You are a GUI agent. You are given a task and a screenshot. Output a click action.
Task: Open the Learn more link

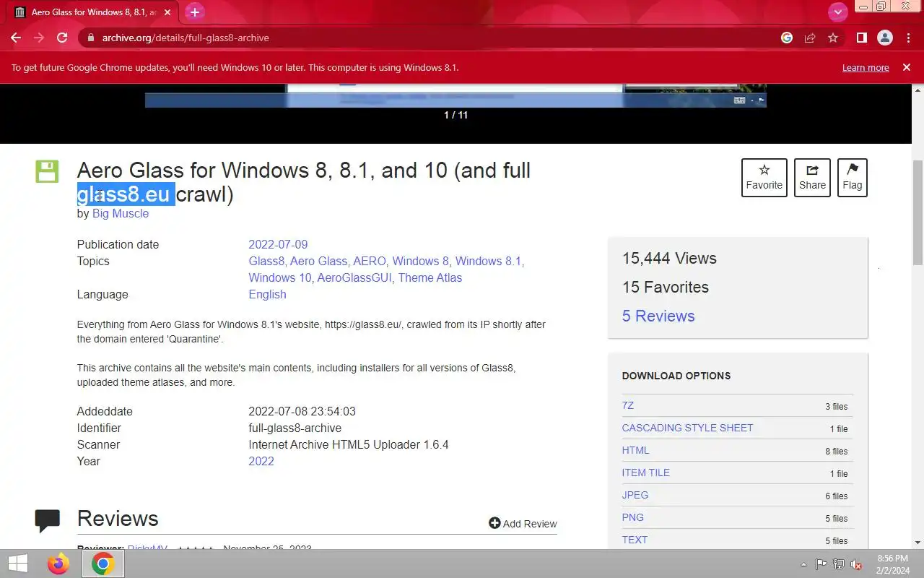866,67
